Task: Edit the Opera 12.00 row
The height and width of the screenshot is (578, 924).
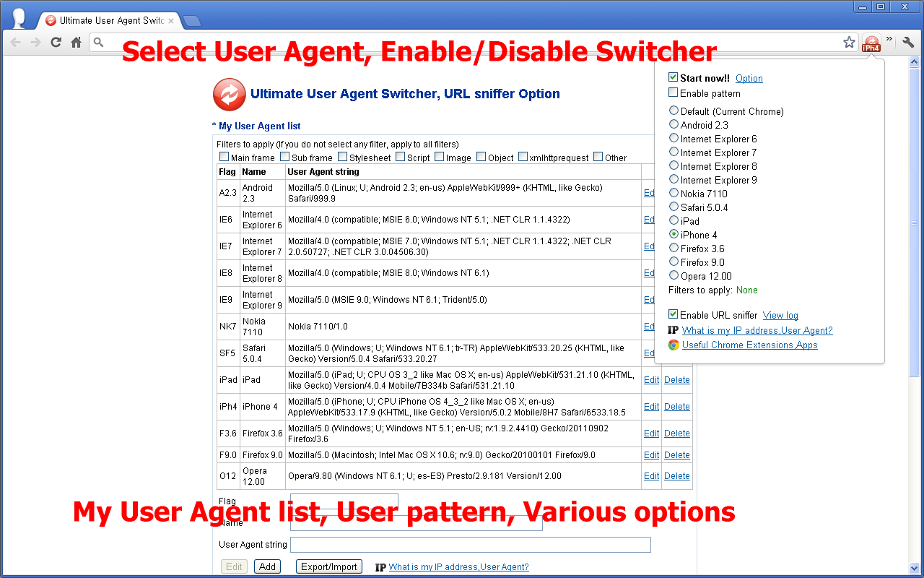Action: click(652, 476)
